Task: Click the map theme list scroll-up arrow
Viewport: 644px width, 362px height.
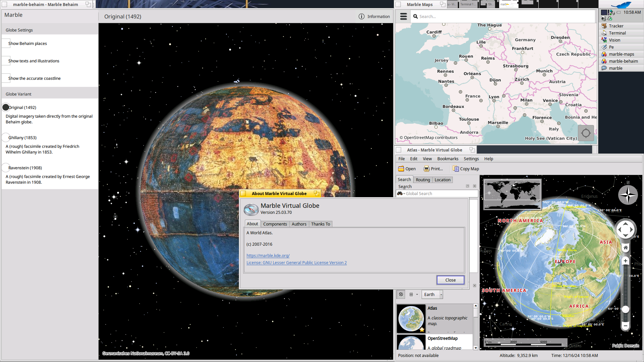Action: 476,306
